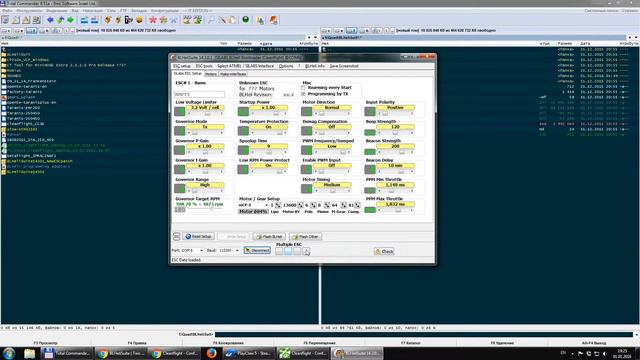Screen dimensions: 640x360
Task: Click the red asterisk icon in Total Commander toolbar
Action: [x=153, y=20]
